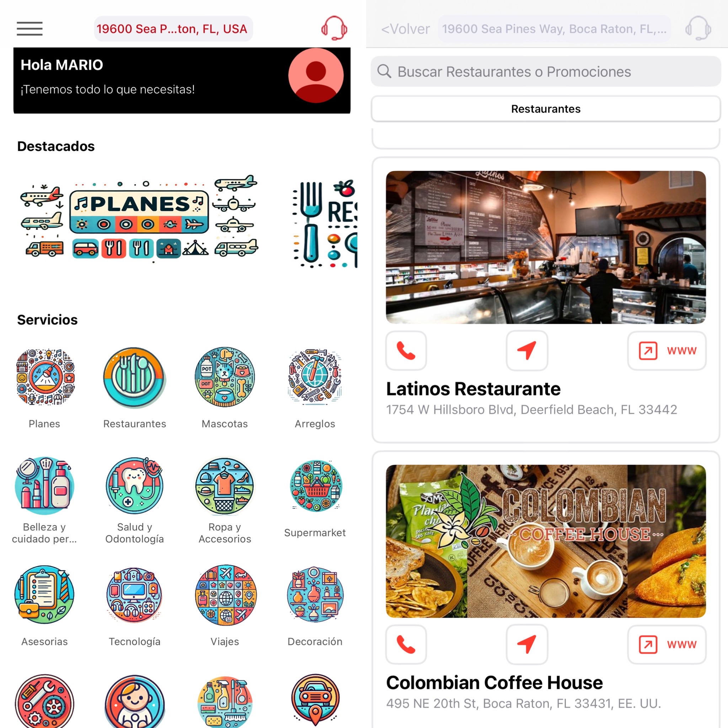Open Colombian Coffee House WWW link
Screen dimensions: 728x728
[x=667, y=644]
